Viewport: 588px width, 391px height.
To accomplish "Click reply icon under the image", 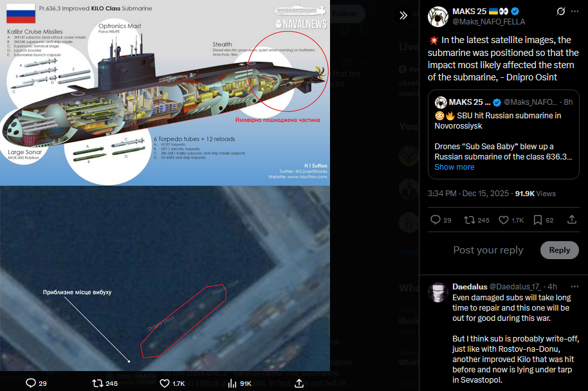I will point(31,383).
